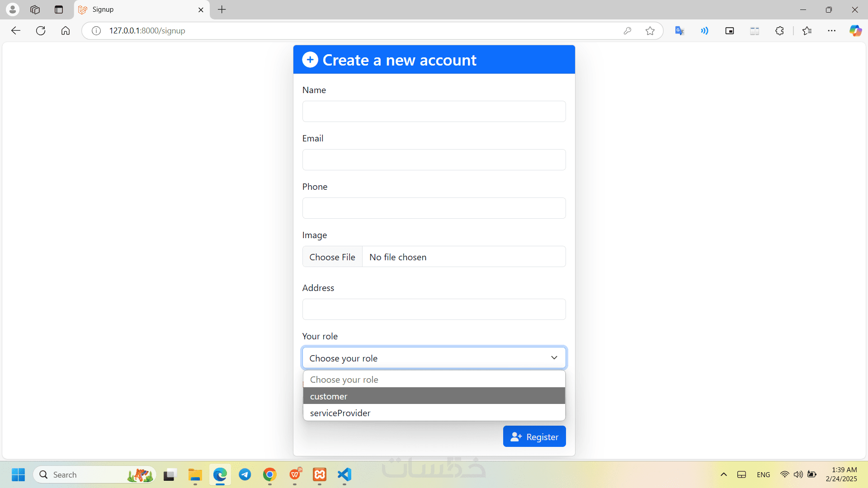Open Visual Studio Code from the taskbar

tap(344, 474)
